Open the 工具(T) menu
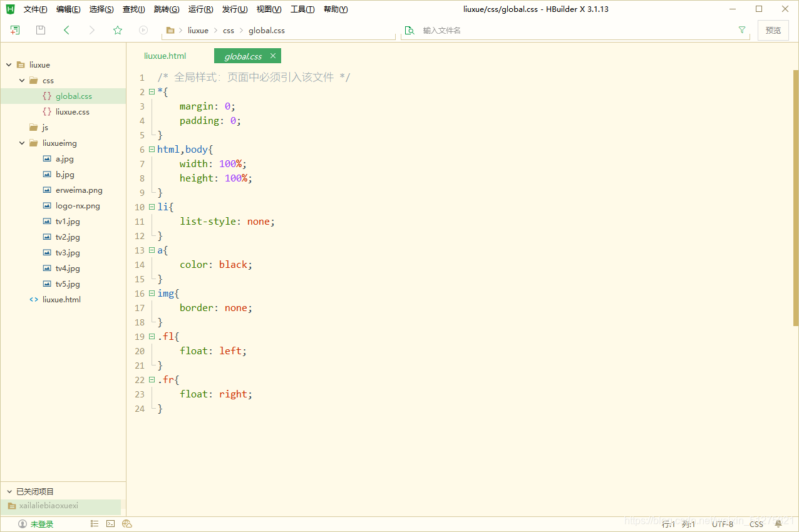 302,9
